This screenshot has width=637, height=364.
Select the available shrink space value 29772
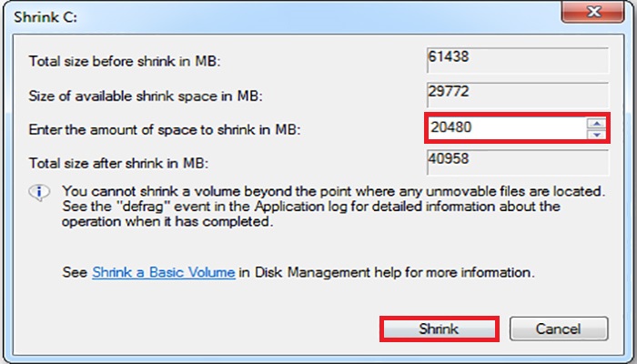pos(516,94)
